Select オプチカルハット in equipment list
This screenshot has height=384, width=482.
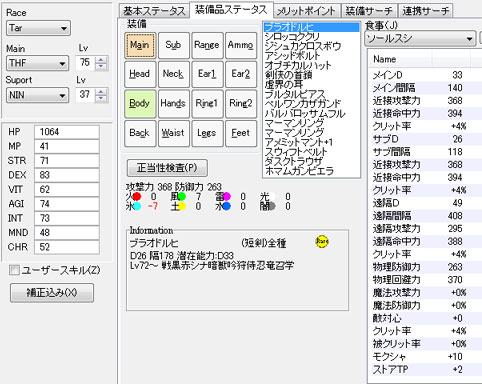point(311,65)
